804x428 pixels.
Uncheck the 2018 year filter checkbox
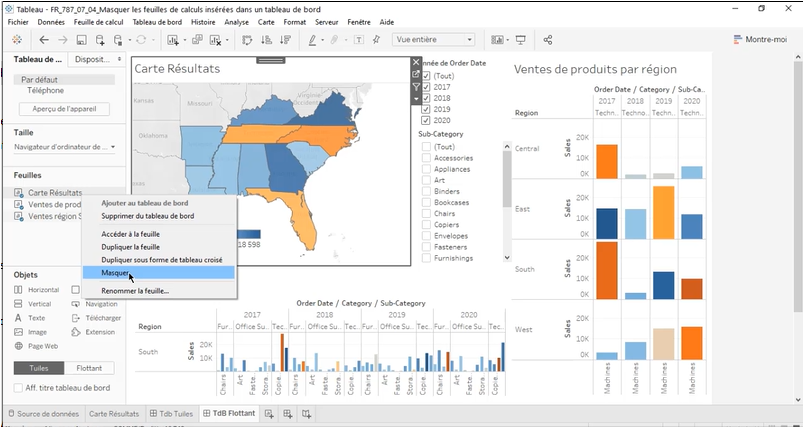coord(427,98)
